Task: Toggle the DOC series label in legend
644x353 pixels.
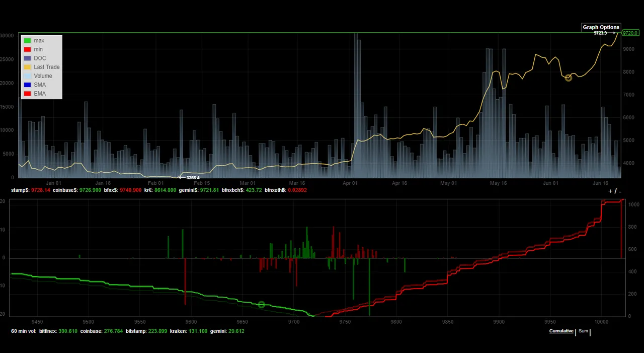Action: [x=40, y=58]
